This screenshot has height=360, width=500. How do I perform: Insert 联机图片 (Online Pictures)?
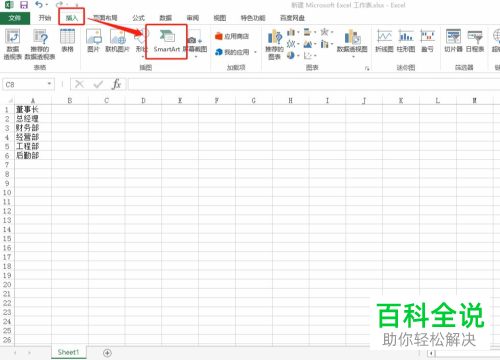tap(117, 41)
